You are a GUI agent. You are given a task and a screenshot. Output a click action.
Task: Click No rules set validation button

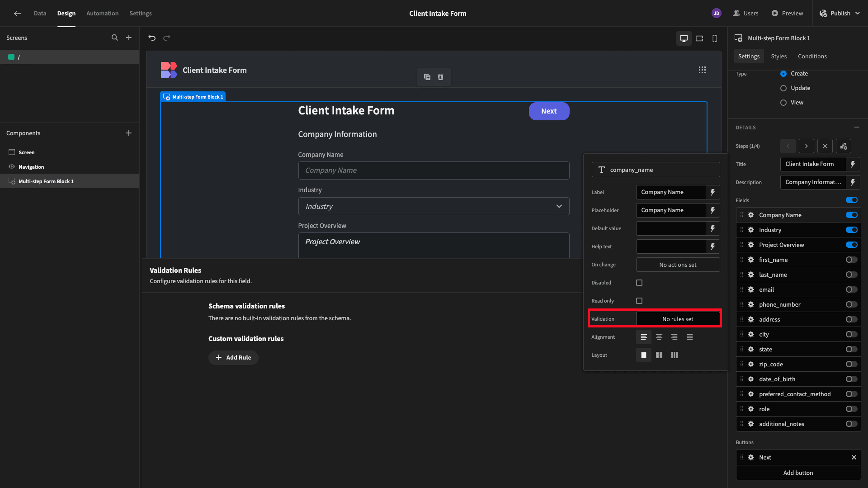point(678,319)
